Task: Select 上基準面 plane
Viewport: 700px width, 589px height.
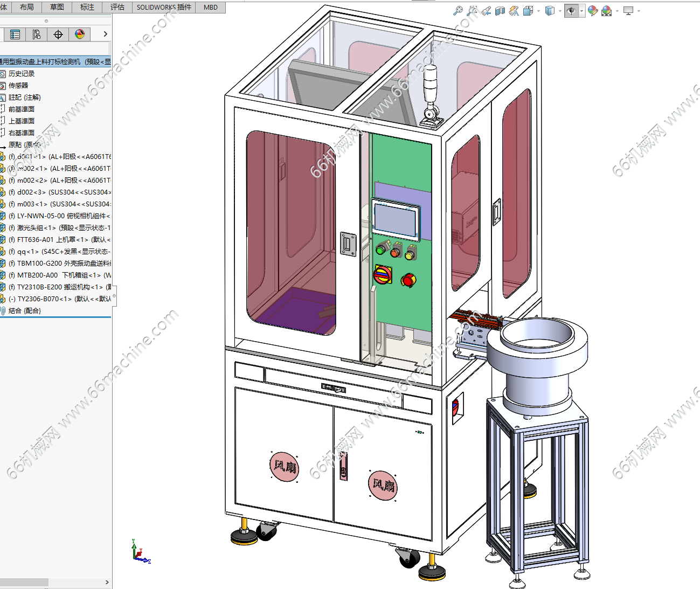Action: [x=22, y=121]
